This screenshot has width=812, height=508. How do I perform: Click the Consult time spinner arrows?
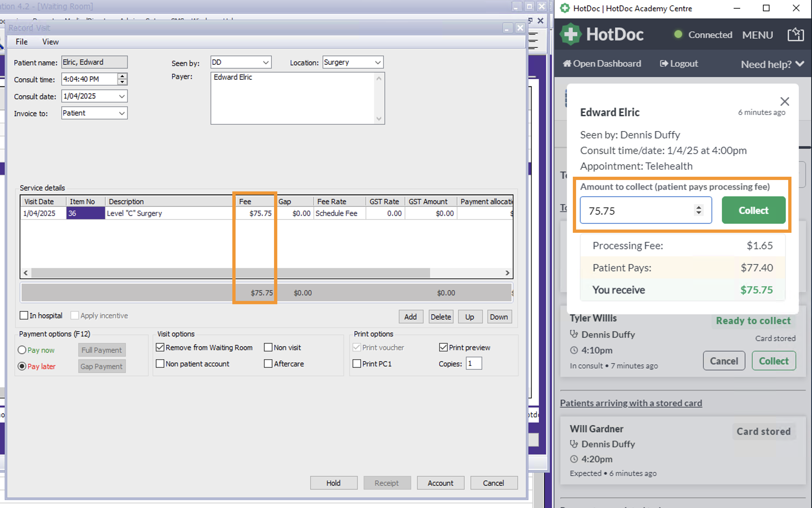[x=123, y=79]
